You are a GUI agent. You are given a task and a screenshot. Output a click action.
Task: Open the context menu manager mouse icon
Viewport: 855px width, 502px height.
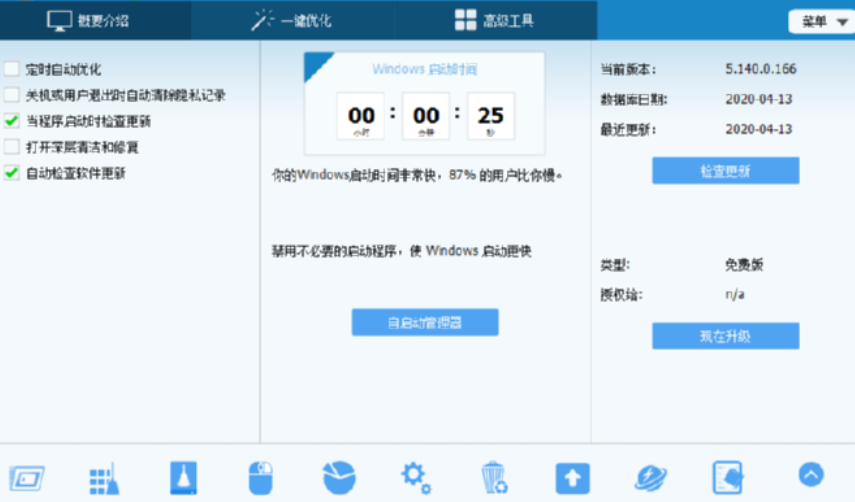(261, 478)
